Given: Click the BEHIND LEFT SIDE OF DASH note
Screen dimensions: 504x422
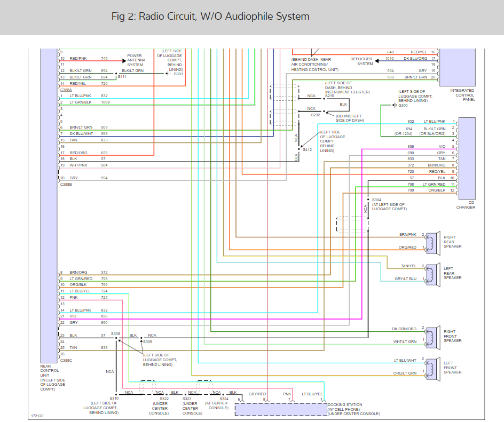Looking at the screenshot, I should (x=350, y=118).
